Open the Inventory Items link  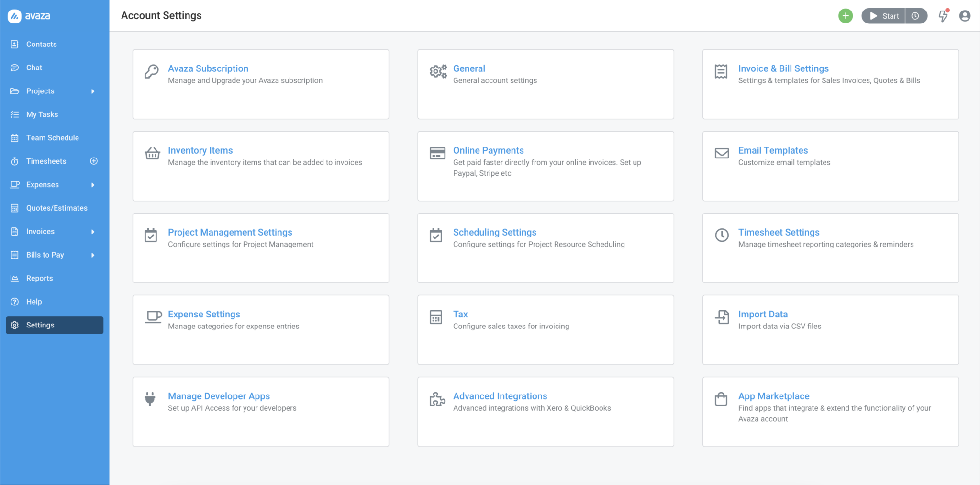pos(200,150)
